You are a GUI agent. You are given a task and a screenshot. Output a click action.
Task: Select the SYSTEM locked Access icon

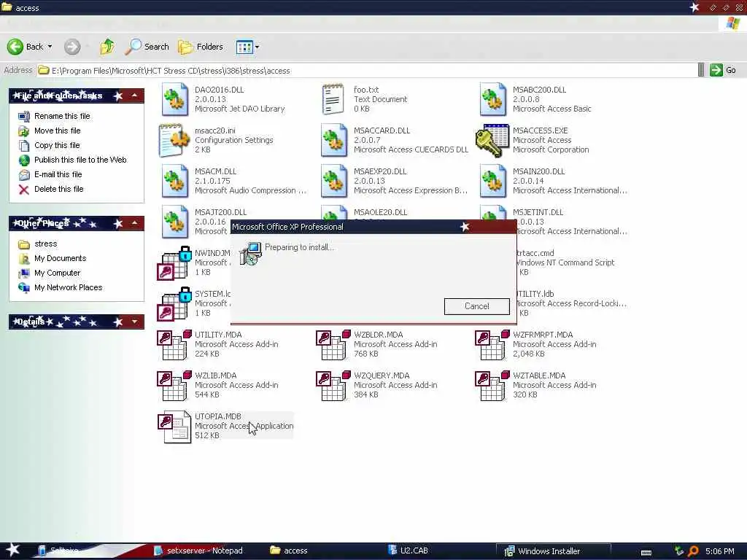[x=174, y=304]
